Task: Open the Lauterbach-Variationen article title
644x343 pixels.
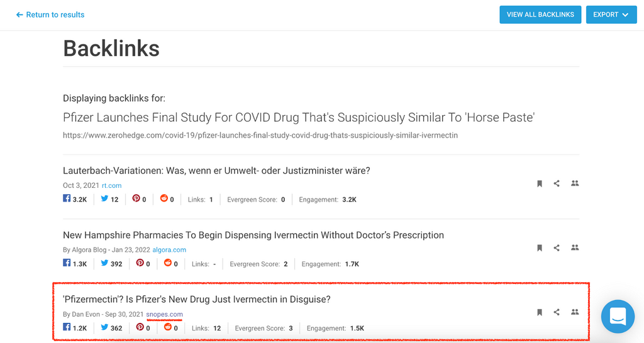Action: [x=216, y=171]
